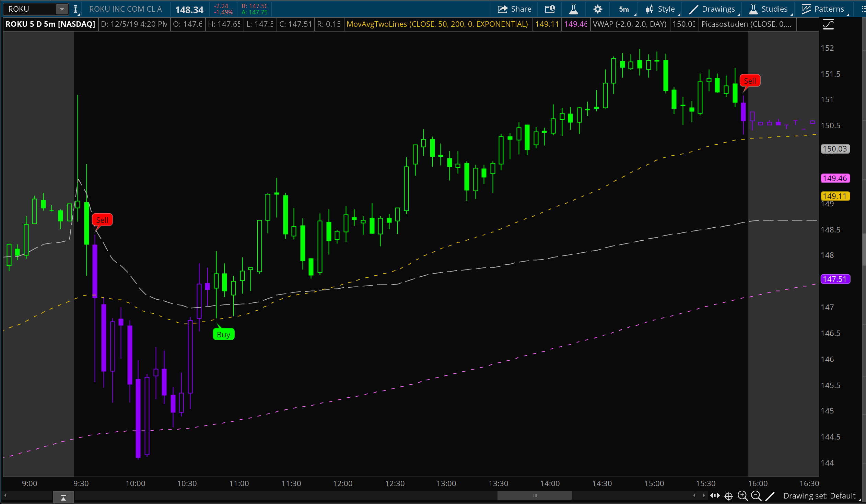Image resolution: width=866 pixels, height=504 pixels.
Task: Click the VWAP (-2.0, 2.0, DAY) study label
Action: pos(630,24)
